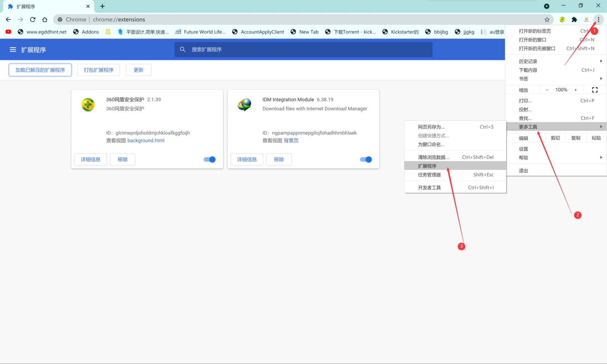This screenshot has width=607, height=364.
Task: Expand the 历史记录 submenu
Action: (556, 61)
